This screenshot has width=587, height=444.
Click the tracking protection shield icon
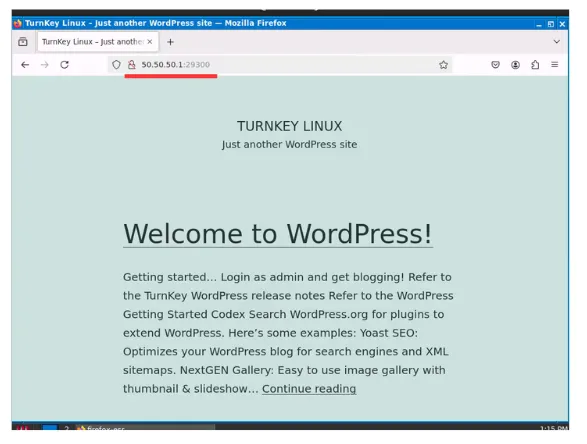click(x=116, y=65)
